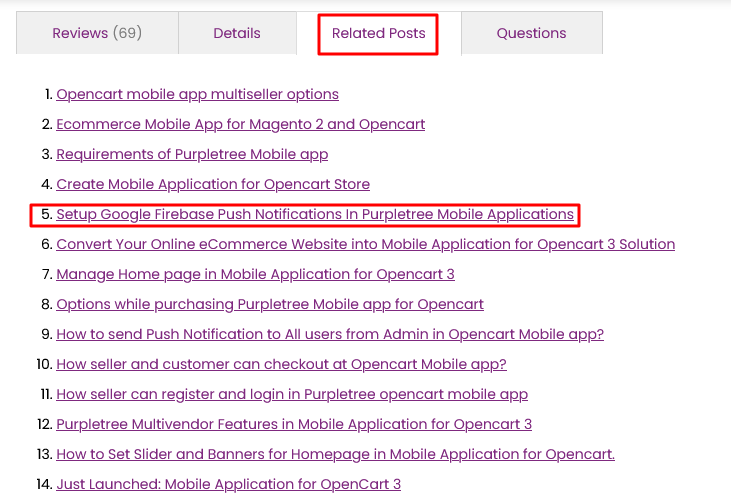Read 'How seller and customer can checkout' post

tap(282, 364)
